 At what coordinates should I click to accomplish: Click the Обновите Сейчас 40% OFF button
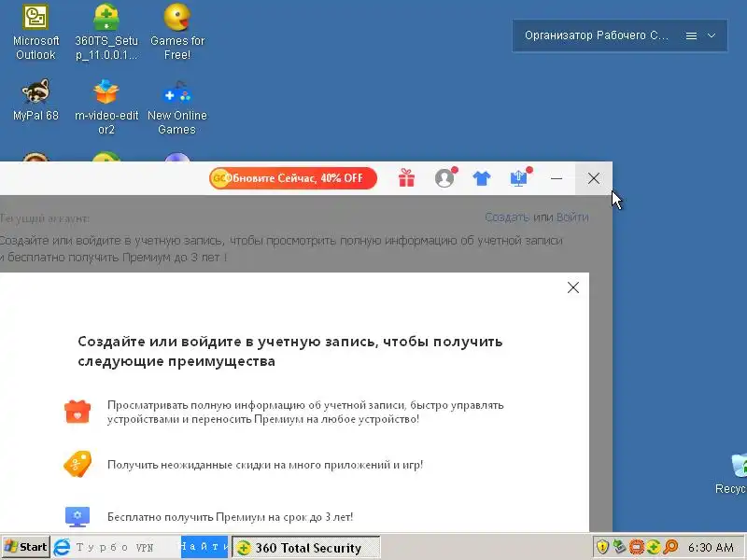(293, 178)
